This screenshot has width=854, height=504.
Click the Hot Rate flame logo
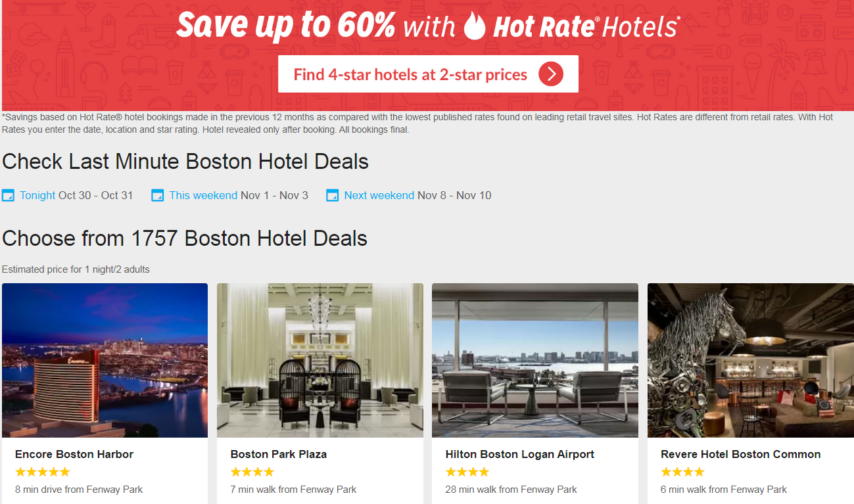[x=475, y=26]
